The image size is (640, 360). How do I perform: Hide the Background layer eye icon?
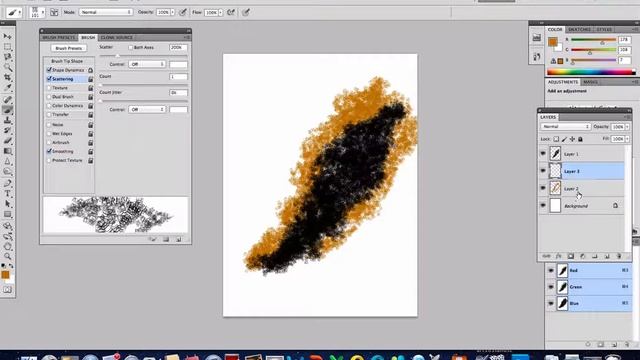(x=543, y=206)
